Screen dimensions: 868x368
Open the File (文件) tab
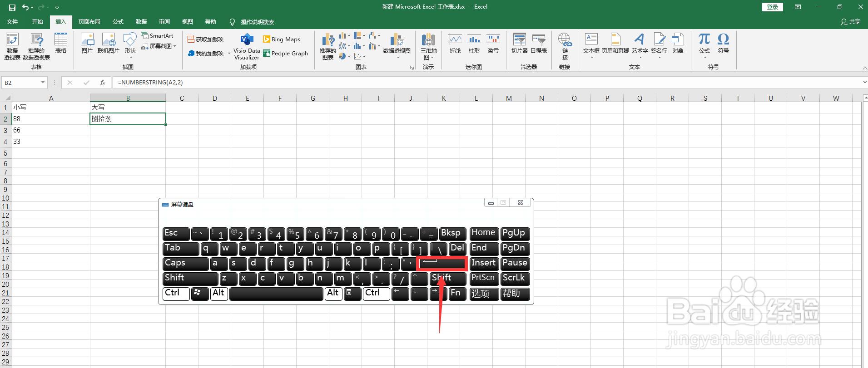pos(12,22)
